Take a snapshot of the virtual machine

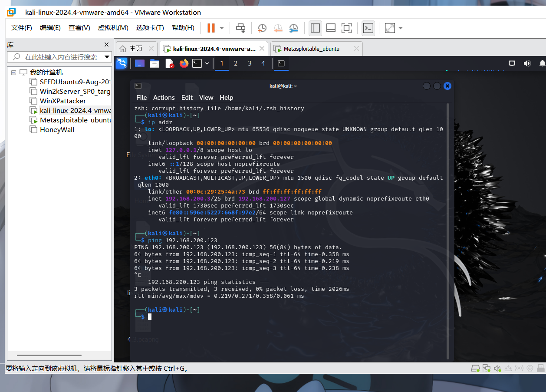click(262, 28)
